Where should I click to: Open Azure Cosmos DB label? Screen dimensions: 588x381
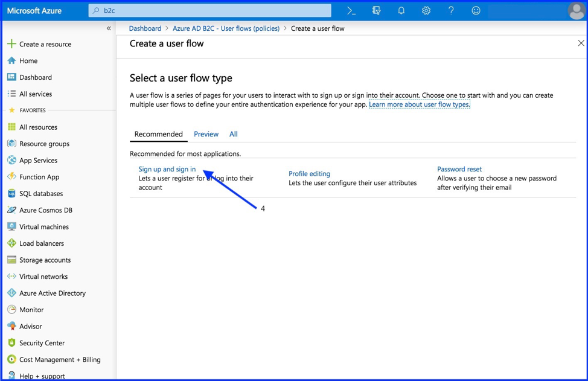point(46,210)
